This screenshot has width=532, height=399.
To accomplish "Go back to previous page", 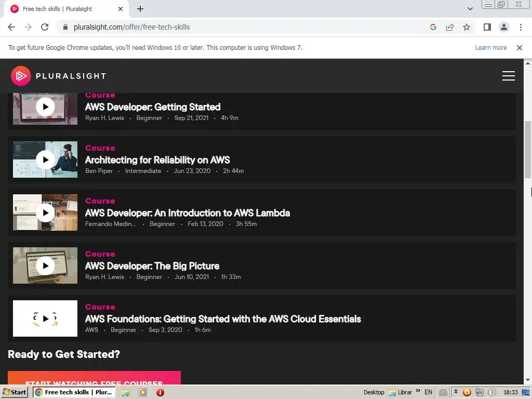I will [x=11, y=27].
